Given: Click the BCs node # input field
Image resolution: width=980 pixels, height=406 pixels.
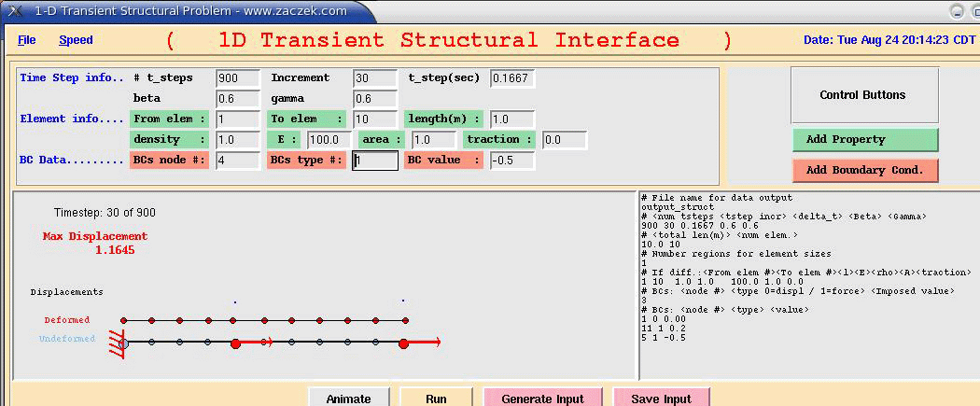Looking at the screenshot, I should 237,161.
